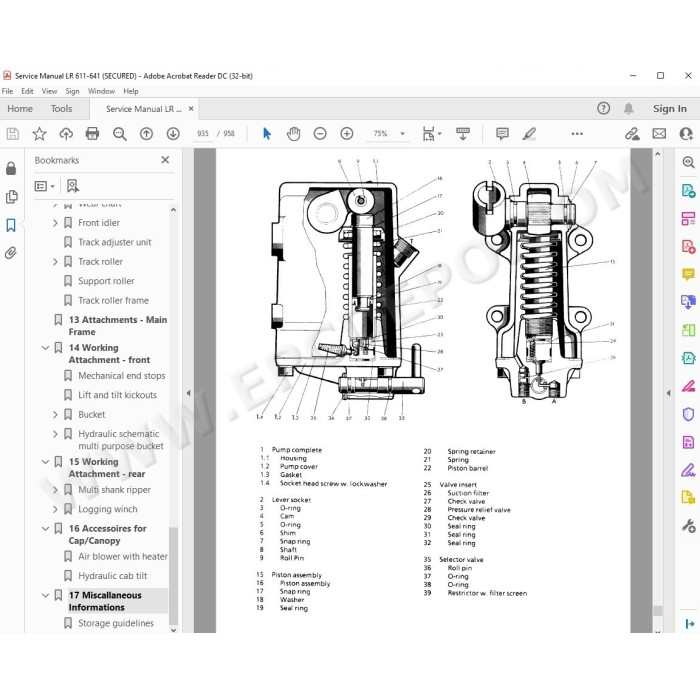Image resolution: width=700 pixels, height=700 pixels.
Task: Expand the Bucket bookmark
Action: pyautogui.click(x=55, y=414)
